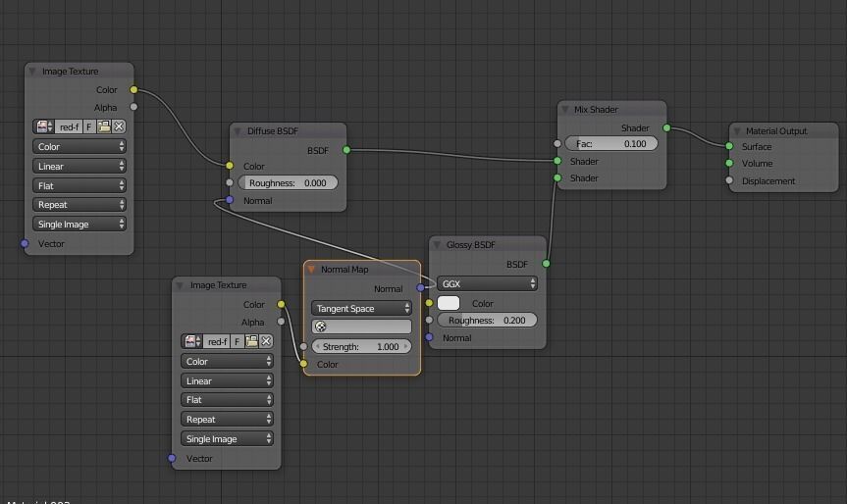Click Vector input socket of lower Image Texture
Screen dimensions: 847x504
click(x=172, y=458)
